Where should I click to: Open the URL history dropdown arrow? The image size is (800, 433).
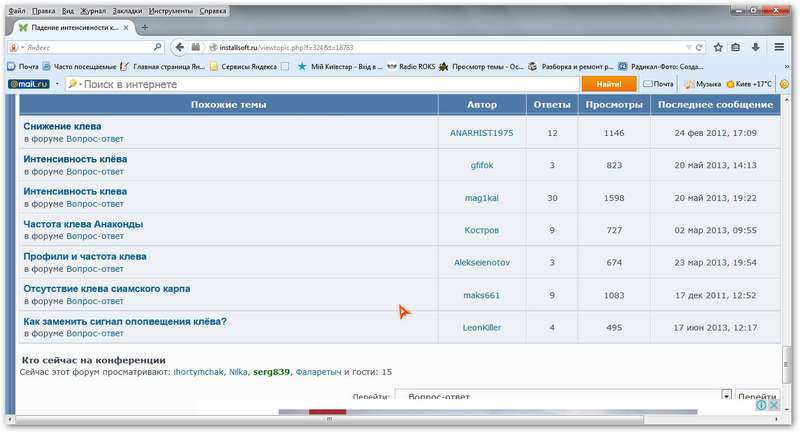(x=688, y=47)
